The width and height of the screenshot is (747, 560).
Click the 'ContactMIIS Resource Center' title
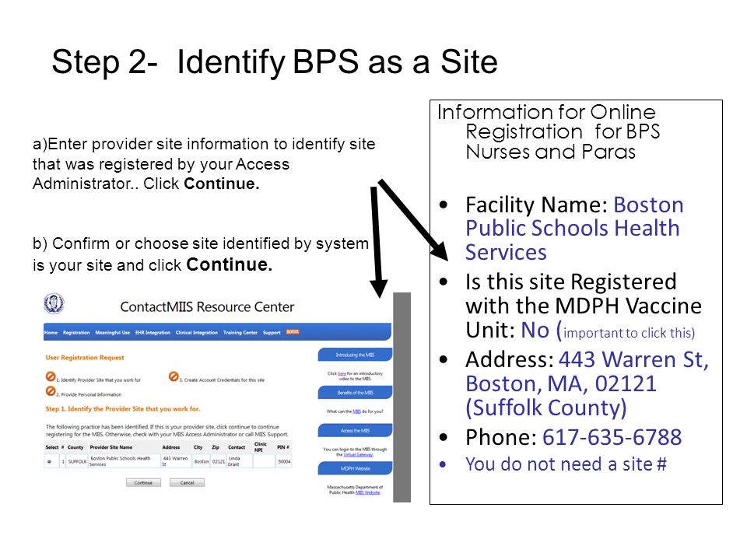207,306
